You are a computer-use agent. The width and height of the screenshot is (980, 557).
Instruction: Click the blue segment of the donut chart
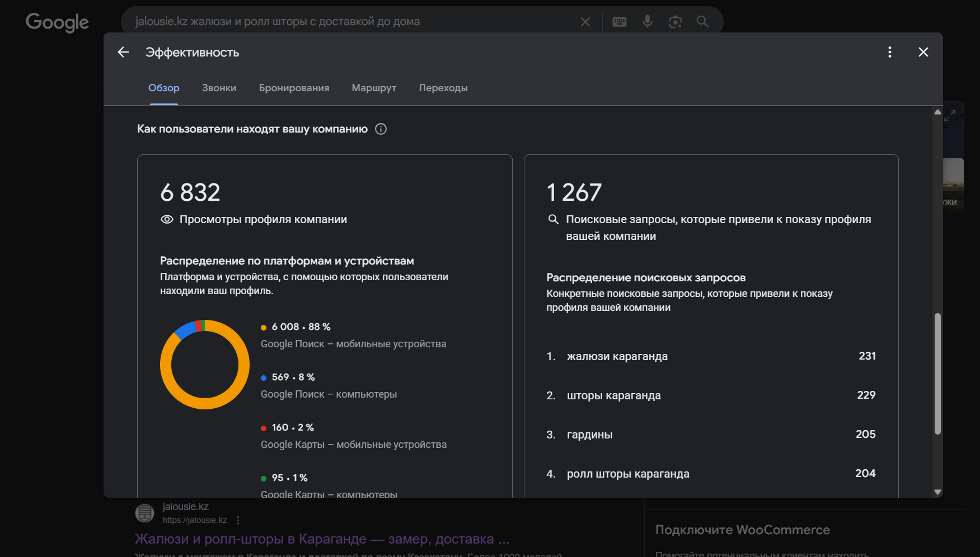[185, 330]
